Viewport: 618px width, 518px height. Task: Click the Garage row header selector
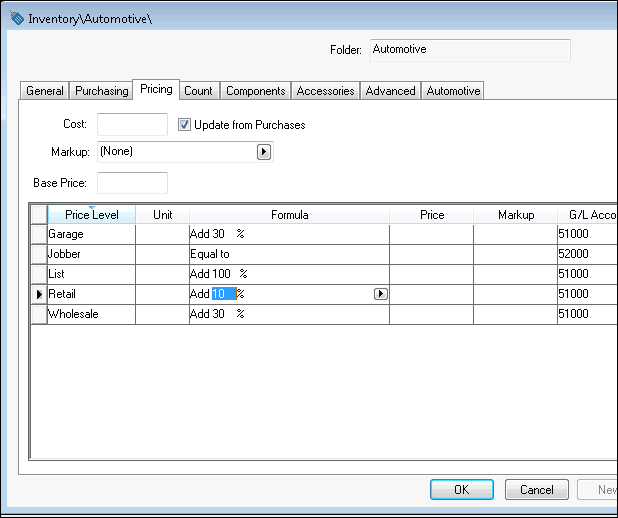(x=39, y=234)
